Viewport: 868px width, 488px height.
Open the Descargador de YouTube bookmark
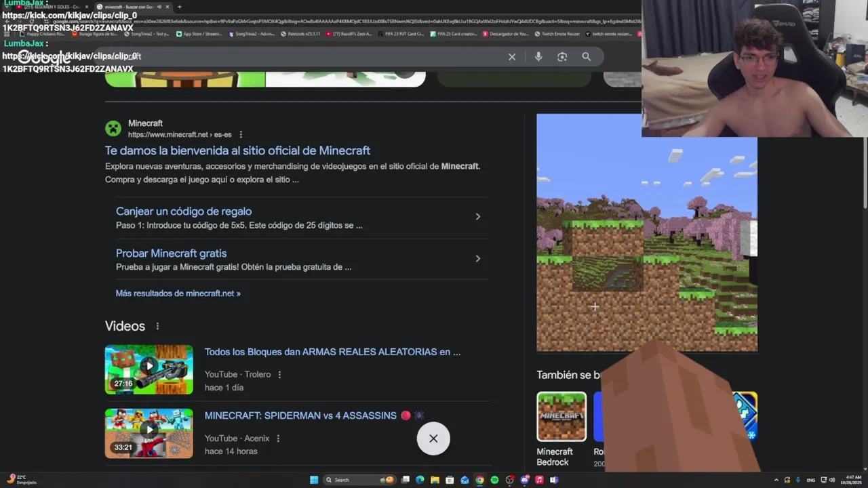click(506, 34)
